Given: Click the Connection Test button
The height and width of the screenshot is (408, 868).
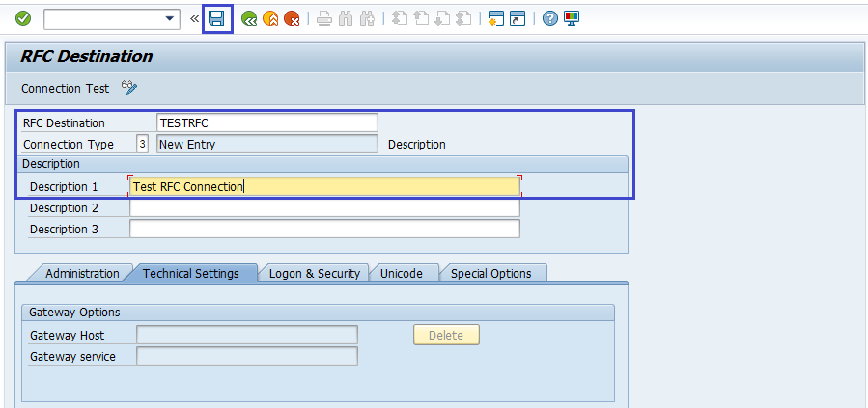Looking at the screenshot, I should coord(65,88).
